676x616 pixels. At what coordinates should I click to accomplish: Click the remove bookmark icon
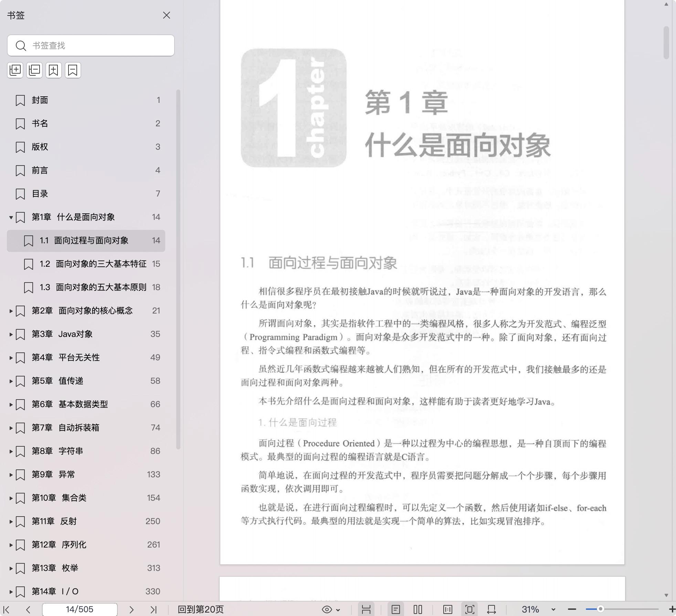(73, 70)
